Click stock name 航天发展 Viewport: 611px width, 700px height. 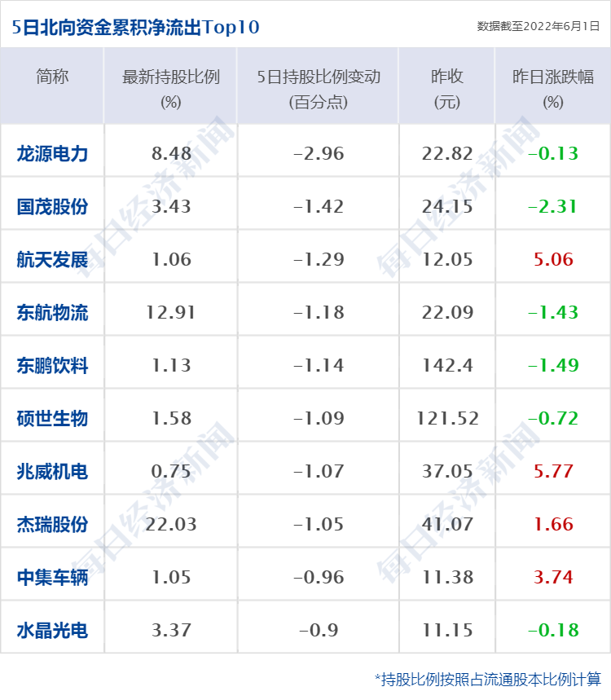click(52, 260)
